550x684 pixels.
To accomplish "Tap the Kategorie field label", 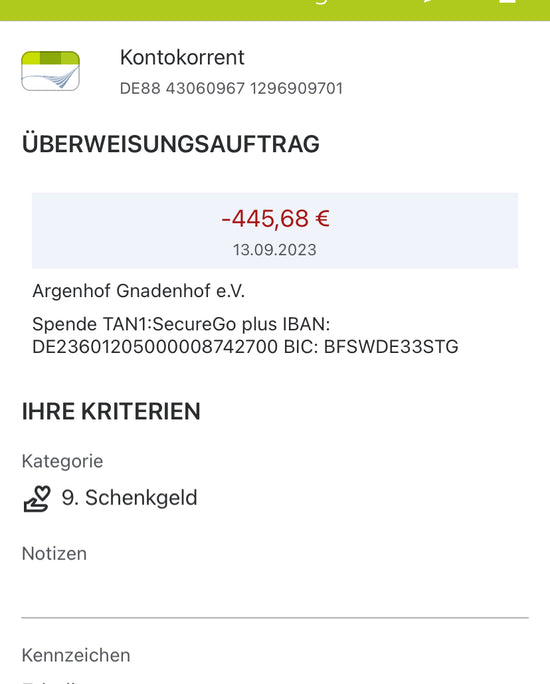I will [x=62, y=461].
